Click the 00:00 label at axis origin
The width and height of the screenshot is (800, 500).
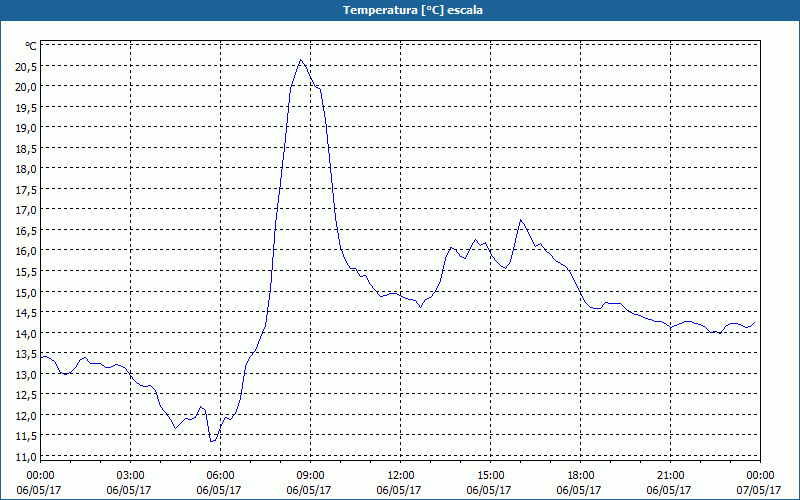coord(40,476)
